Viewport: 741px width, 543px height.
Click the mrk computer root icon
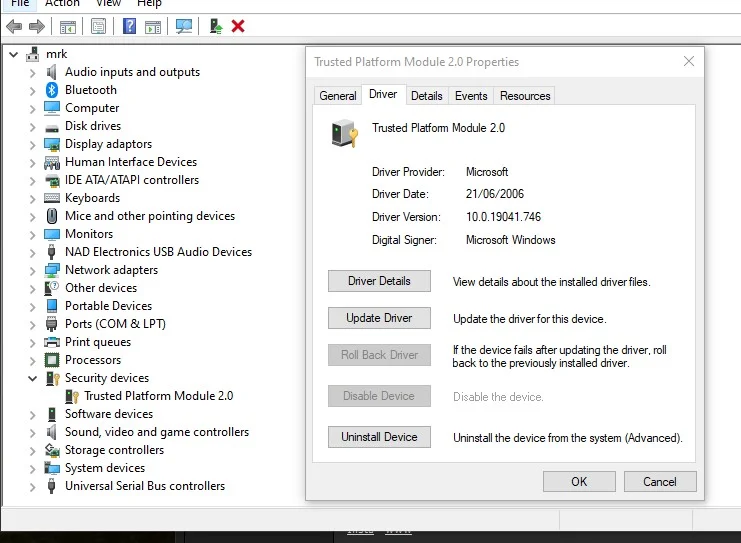click(32, 54)
